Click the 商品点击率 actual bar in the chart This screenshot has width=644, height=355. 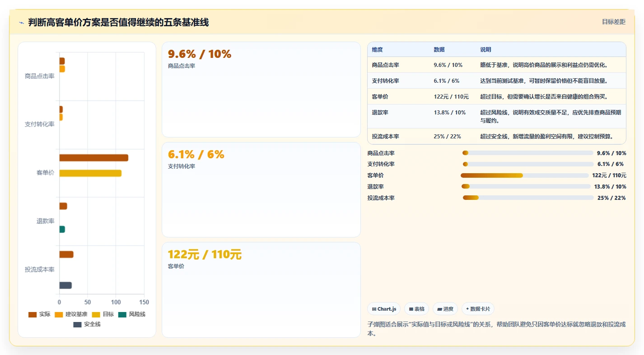tap(62, 61)
